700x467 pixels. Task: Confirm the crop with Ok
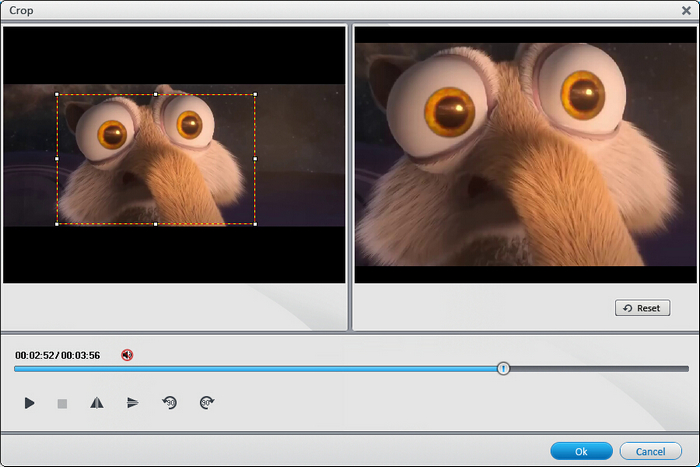pyautogui.click(x=581, y=451)
